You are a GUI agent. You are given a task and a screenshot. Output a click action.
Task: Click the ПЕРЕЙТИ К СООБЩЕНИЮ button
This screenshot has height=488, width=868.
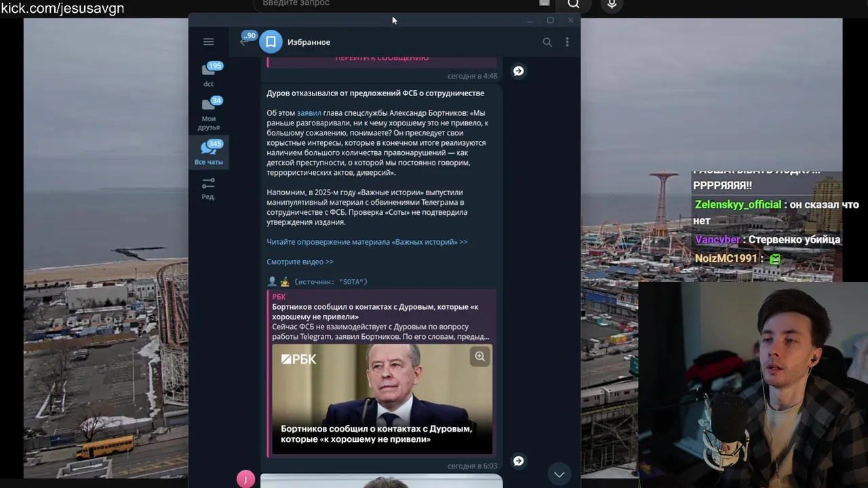coord(382,58)
